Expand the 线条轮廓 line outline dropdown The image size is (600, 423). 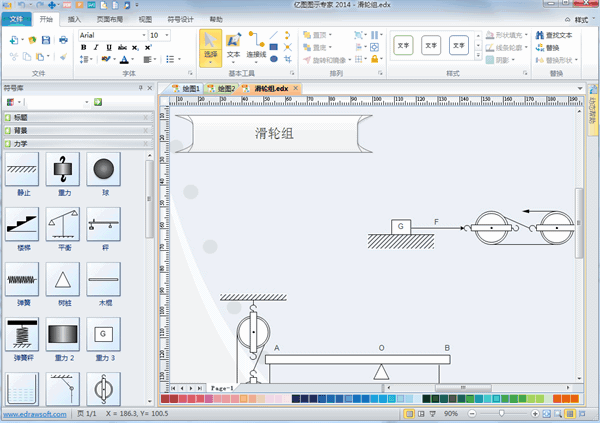click(526, 47)
